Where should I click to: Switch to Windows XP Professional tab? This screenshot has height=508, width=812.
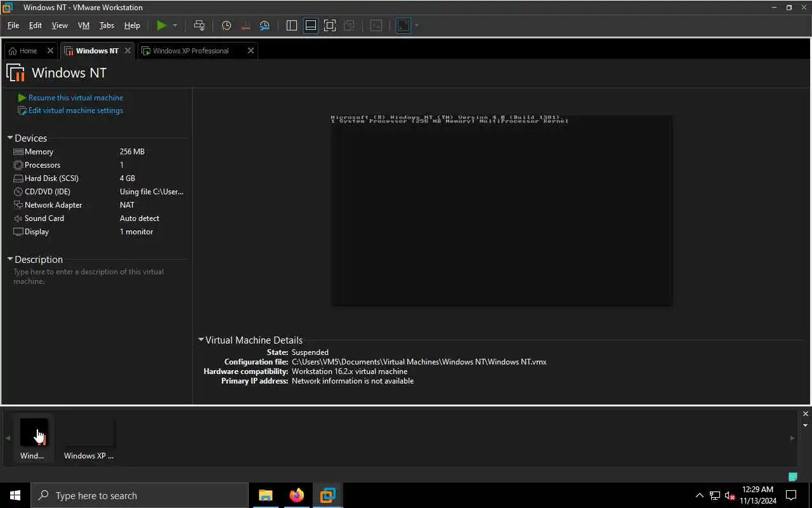190,51
